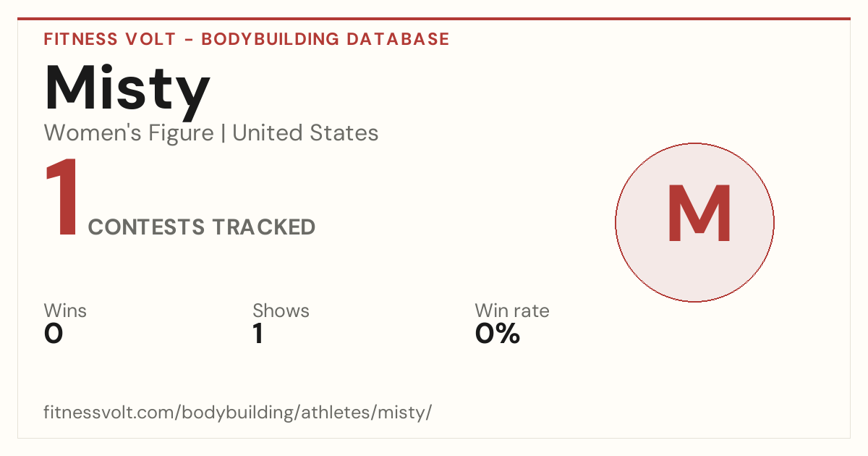This screenshot has width=868, height=456.
Task: Click the 0% win rate value
Action: [x=498, y=334]
